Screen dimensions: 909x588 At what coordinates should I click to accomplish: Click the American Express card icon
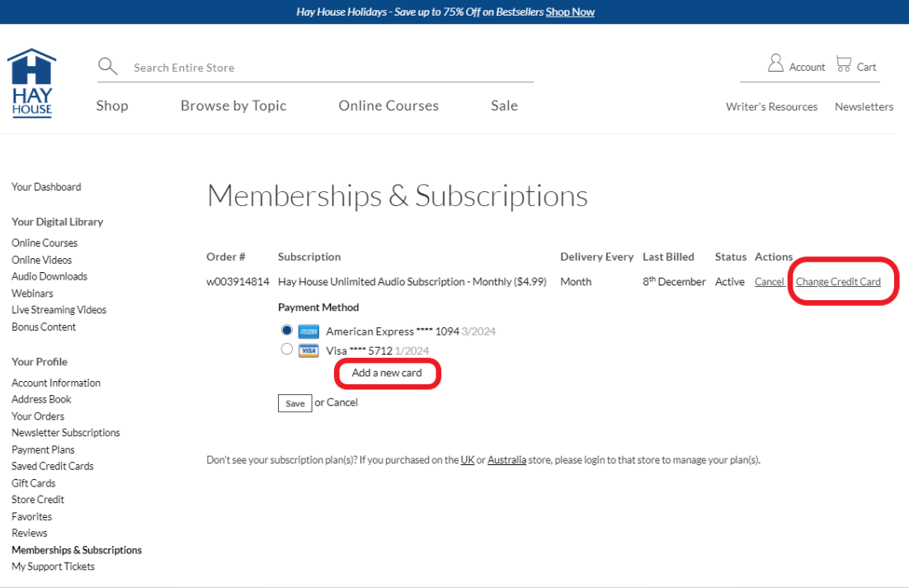click(308, 332)
